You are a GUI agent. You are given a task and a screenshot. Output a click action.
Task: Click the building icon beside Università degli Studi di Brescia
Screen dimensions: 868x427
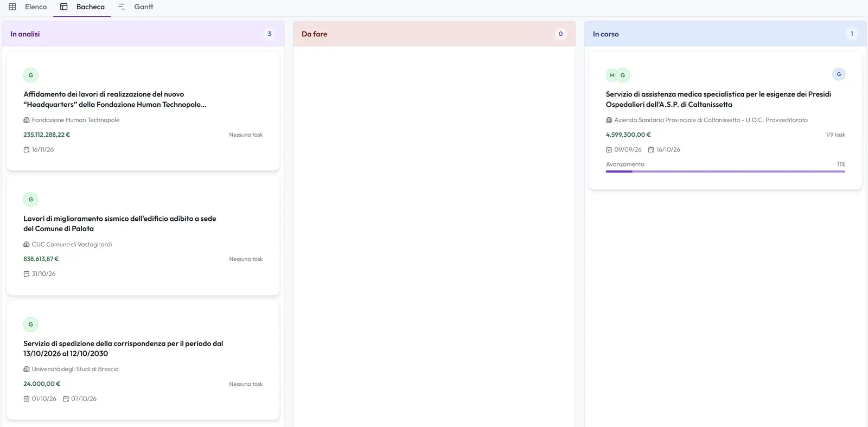27,369
